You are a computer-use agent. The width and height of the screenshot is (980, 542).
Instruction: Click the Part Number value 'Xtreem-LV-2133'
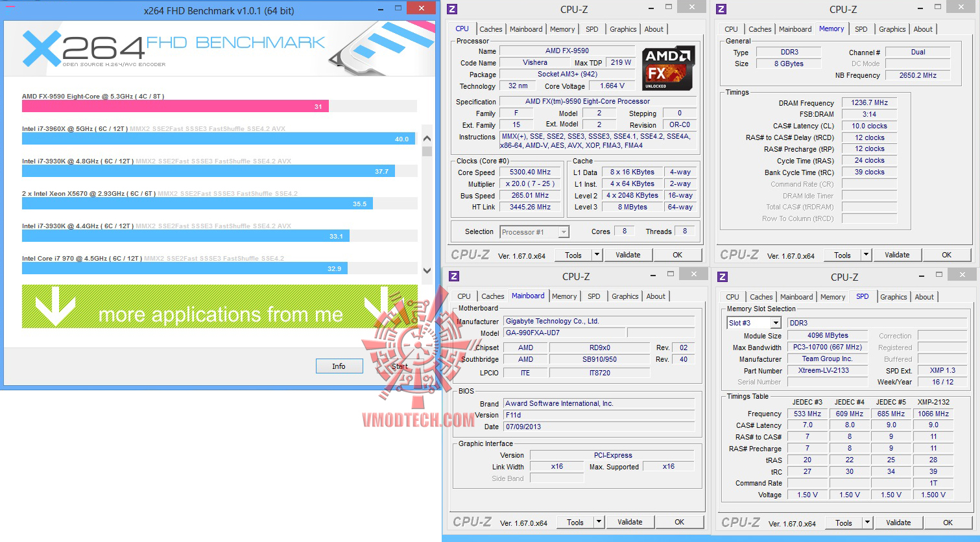[827, 370]
